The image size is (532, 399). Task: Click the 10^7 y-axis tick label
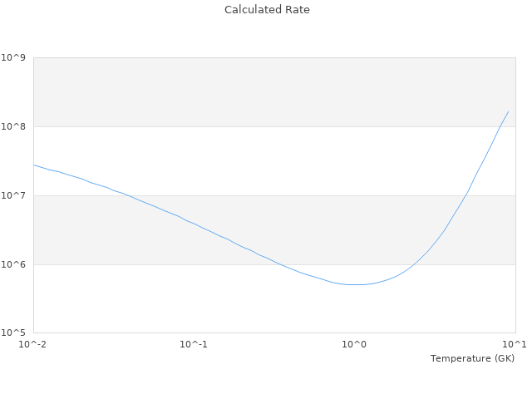(13, 196)
